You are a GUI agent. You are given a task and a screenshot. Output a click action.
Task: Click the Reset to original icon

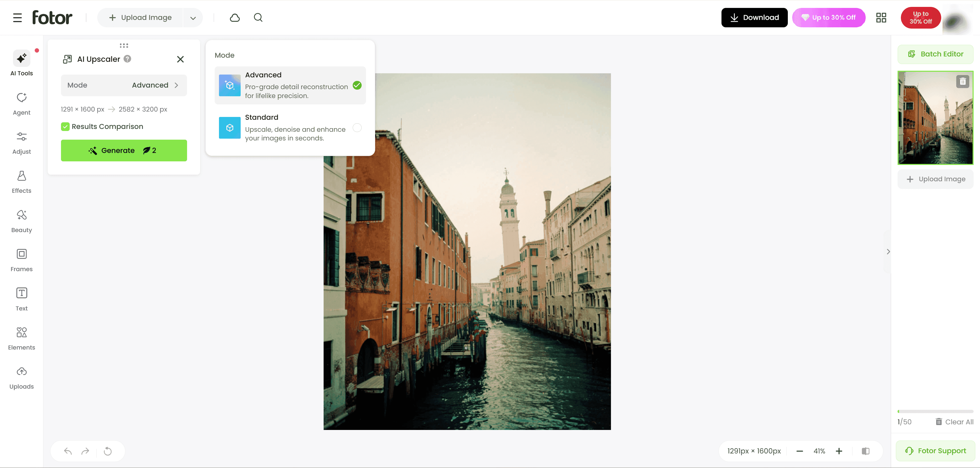[108, 451]
